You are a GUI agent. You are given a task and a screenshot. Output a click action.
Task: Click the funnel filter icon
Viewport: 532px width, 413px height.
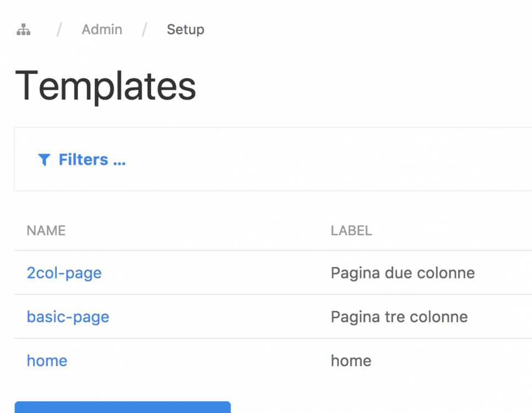[x=44, y=160]
